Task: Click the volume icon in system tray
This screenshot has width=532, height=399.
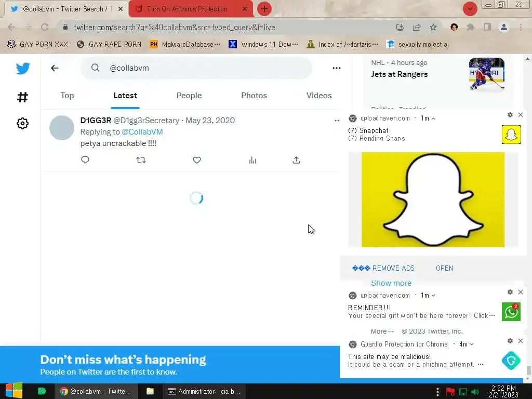Action: coord(475,392)
